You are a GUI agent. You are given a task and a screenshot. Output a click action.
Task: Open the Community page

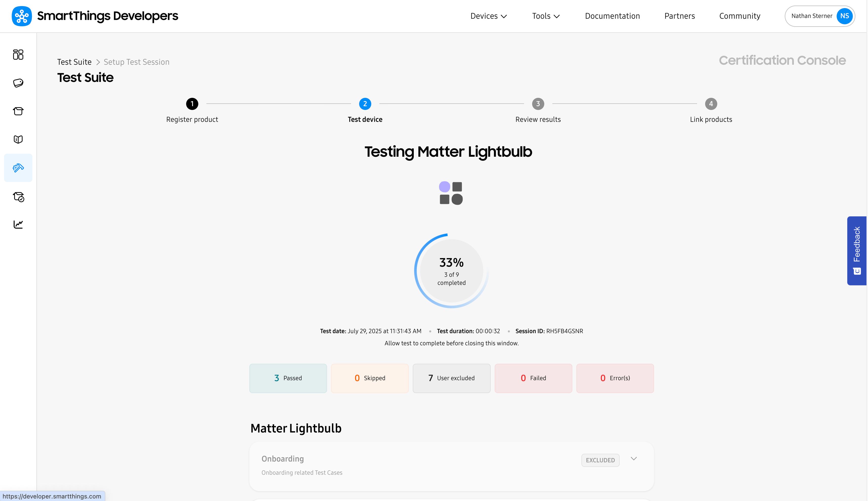pyautogui.click(x=740, y=16)
